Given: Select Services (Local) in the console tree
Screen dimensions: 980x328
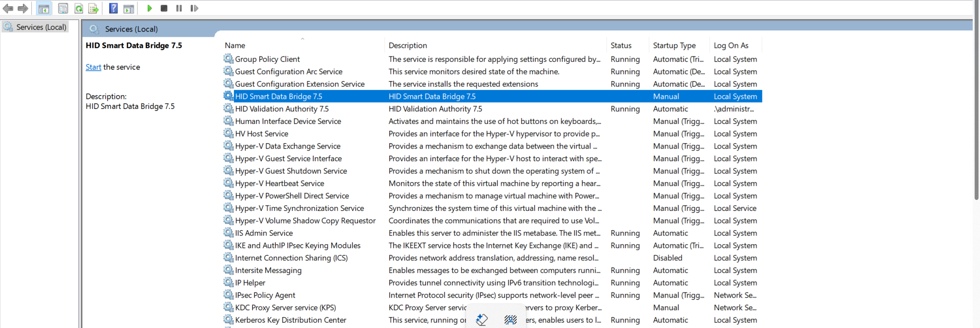Looking at the screenshot, I should point(41,27).
